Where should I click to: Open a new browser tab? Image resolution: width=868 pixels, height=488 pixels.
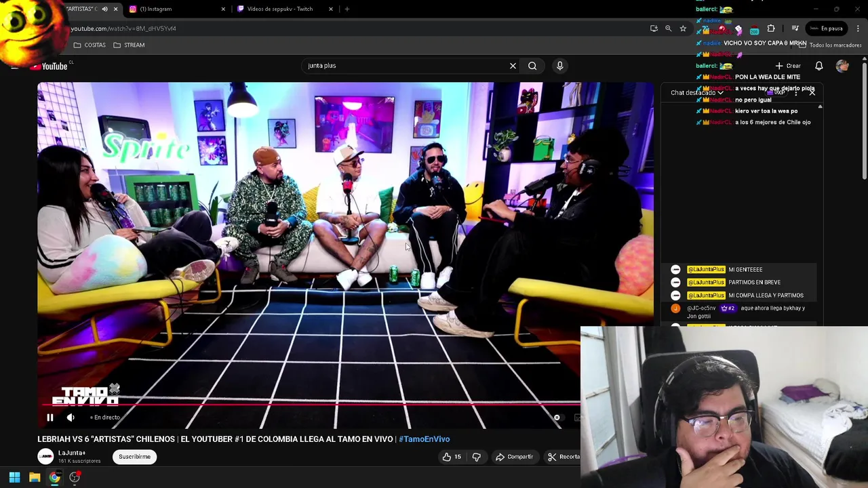347,9
